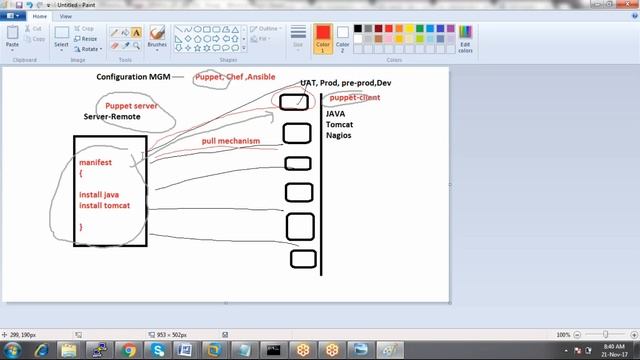Switch to the View ribbon tab
Screen dimensions: 640x360
click(x=66, y=16)
